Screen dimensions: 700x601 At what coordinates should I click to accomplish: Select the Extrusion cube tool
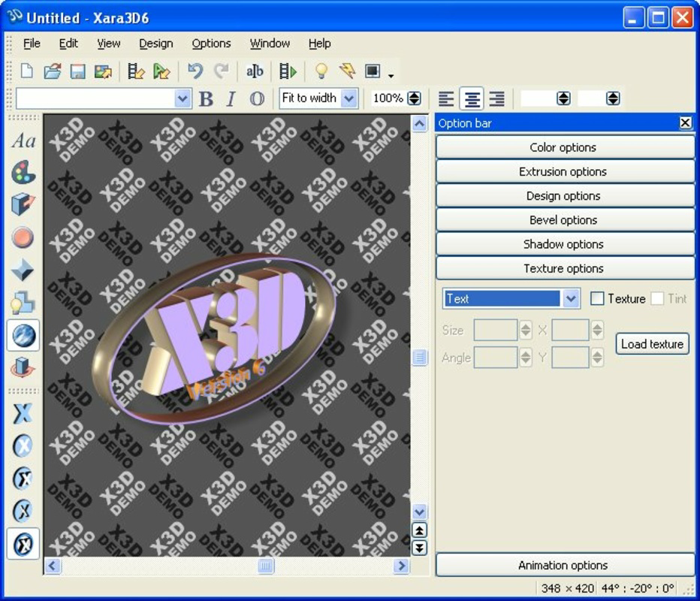(23, 204)
